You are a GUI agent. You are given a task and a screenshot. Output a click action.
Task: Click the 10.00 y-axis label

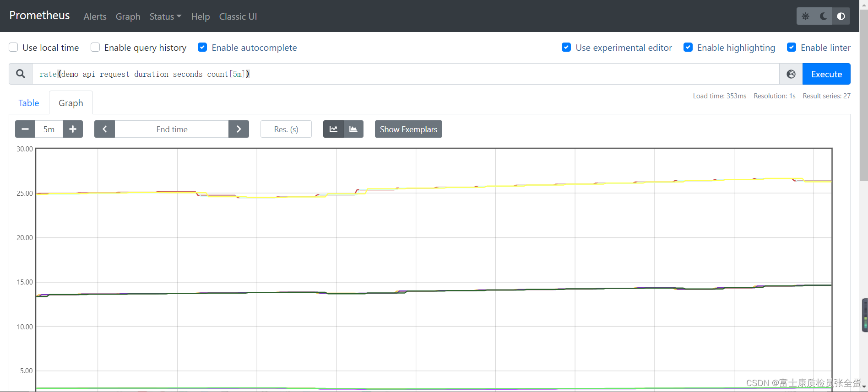[25, 327]
